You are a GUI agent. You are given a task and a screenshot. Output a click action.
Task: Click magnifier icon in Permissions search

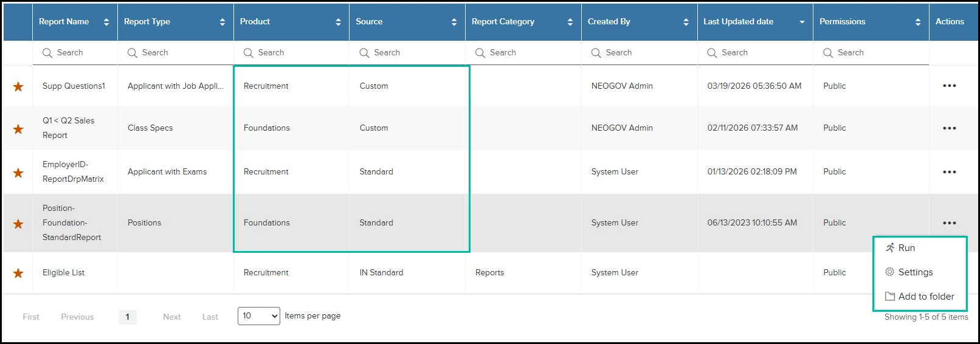click(x=827, y=53)
